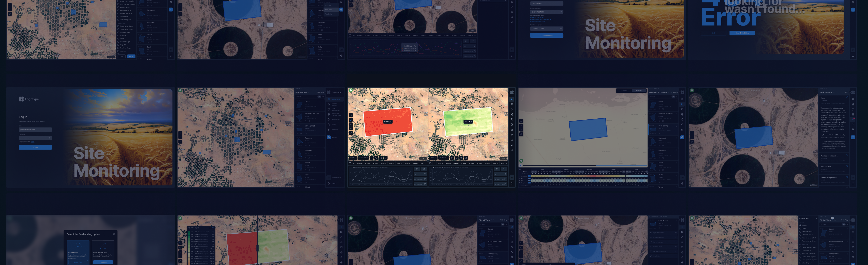Open the bar-chart report icon in NDVI screen sidebar

tap(512, 150)
